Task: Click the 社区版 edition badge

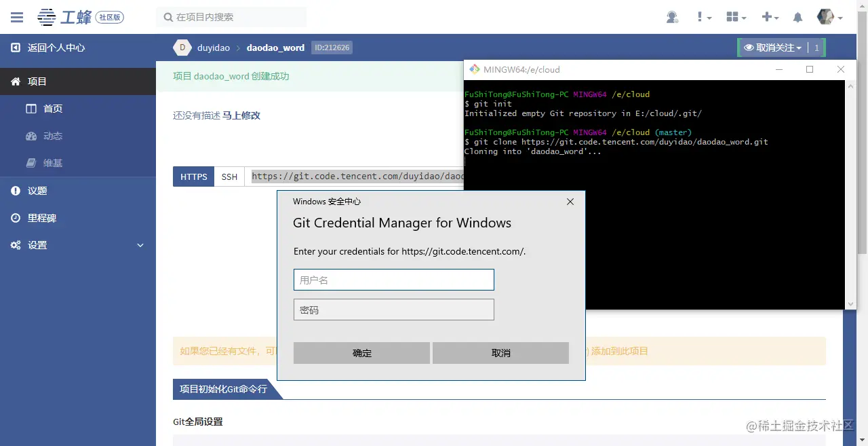Action: [110, 18]
